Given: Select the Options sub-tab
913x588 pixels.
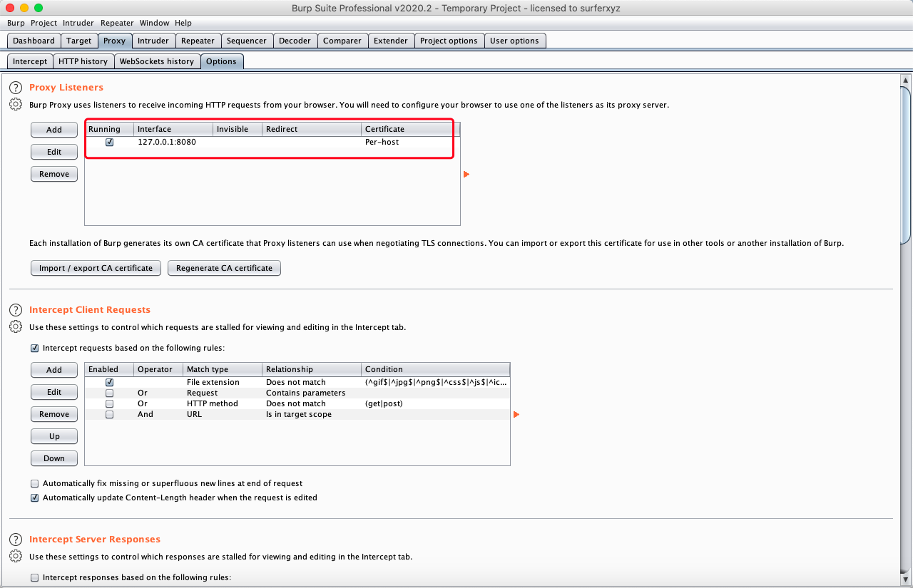Looking at the screenshot, I should tap(221, 61).
